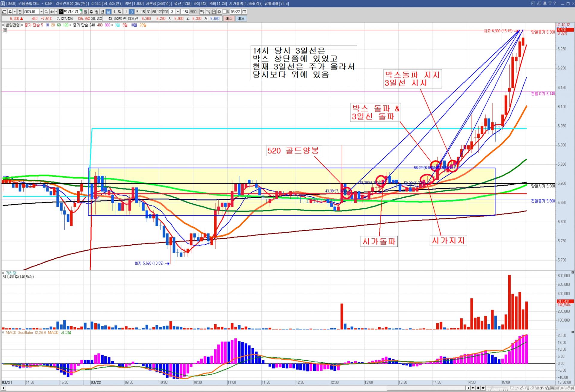Click the 매수 buy button
Screen dimensions: 575x392
(x=229, y=19)
